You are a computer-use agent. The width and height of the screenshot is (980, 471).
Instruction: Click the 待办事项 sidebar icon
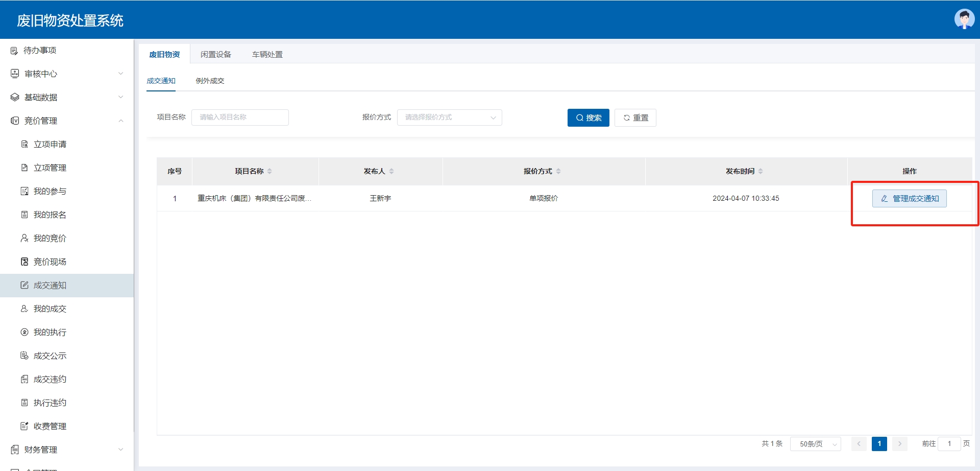(14, 51)
